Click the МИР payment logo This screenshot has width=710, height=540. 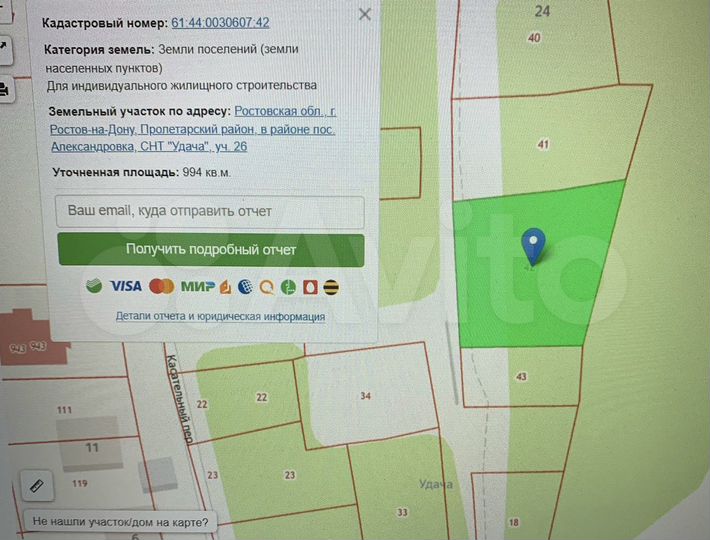(x=198, y=287)
